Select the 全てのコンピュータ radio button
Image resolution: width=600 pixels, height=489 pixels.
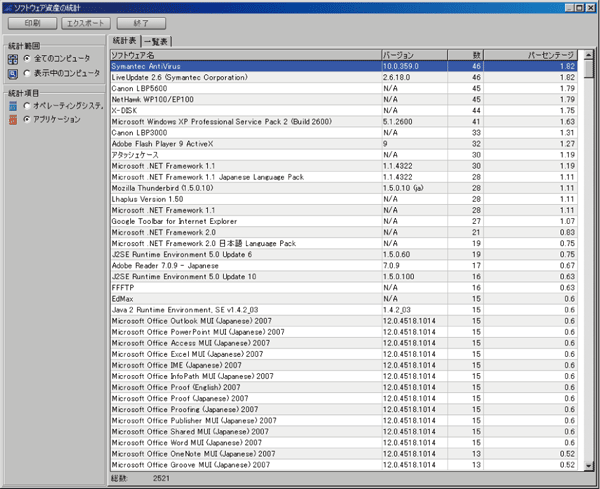[27, 59]
